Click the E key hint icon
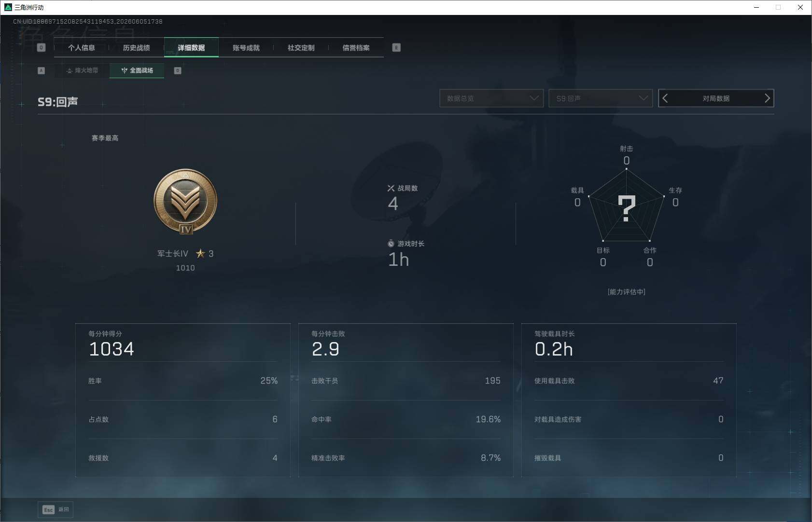The width and height of the screenshot is (812, 522). 396,48
